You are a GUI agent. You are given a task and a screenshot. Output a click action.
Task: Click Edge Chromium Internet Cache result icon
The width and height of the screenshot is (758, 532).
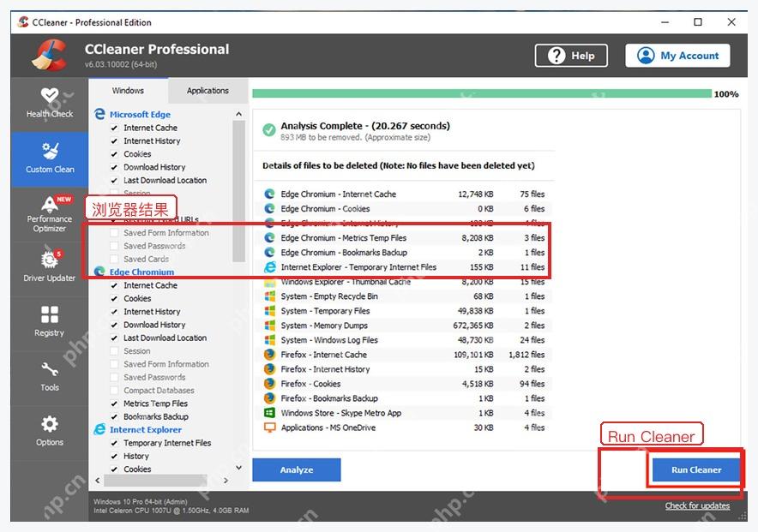(x=269, y=194)
